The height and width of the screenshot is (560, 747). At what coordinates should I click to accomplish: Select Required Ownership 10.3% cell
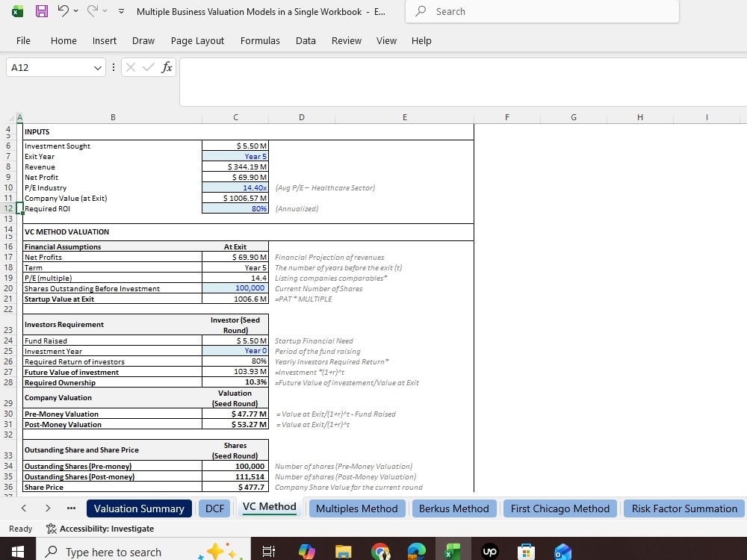pyautogui.click(x=235, y=382)
